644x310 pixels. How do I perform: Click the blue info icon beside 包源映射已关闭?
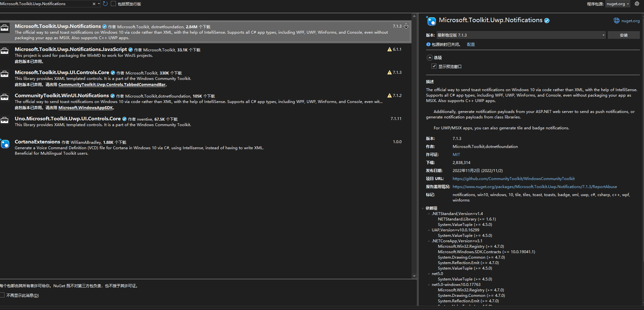click(428, 45)
